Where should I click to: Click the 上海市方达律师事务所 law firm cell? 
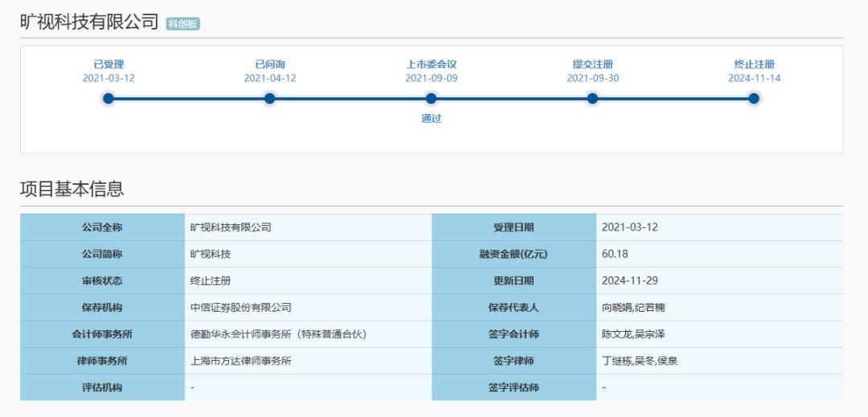[309, 361]
